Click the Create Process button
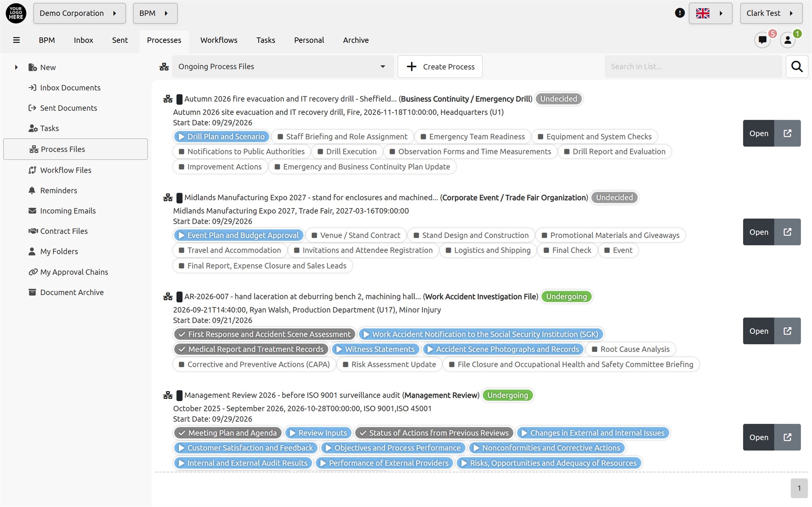Image resolution: width=812 pixels, height=507 pixels. coord(440,66)
